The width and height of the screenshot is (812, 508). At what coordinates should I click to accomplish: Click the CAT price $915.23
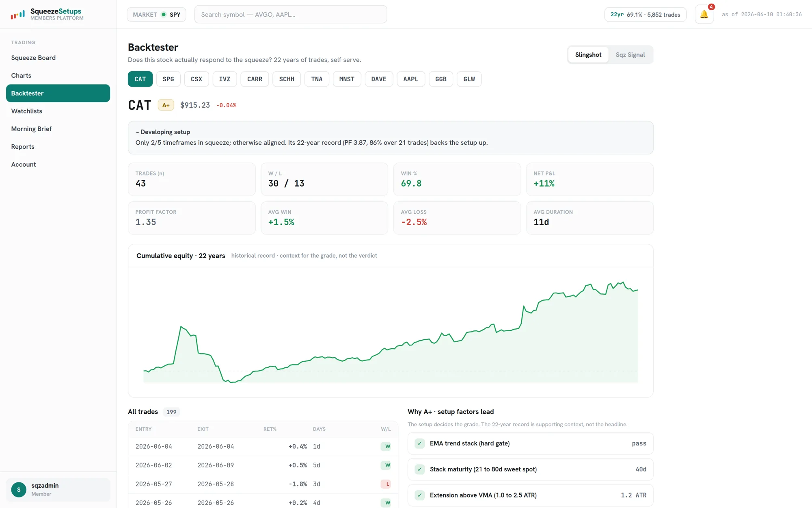pos(195,105)
